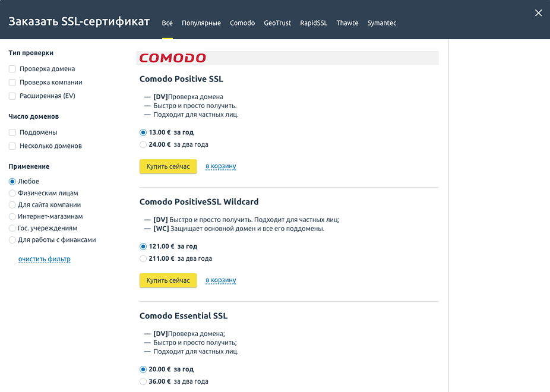Click the [WC] subdomain protection description line

239,229
